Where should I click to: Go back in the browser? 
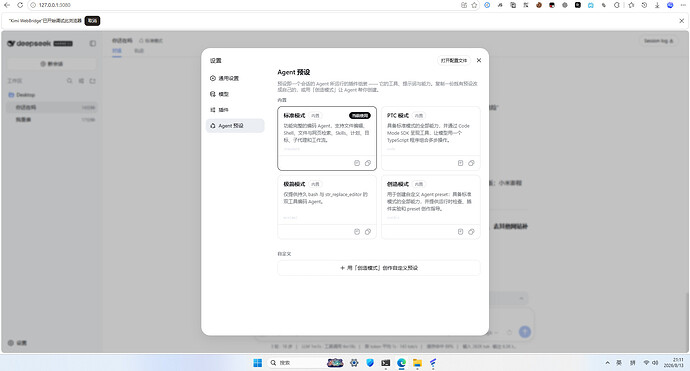click(7, 5)
